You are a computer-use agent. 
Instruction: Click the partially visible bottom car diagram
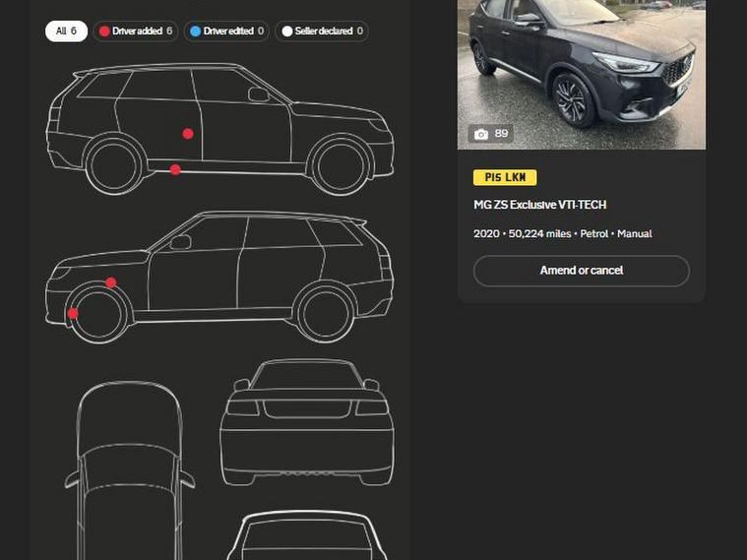point(306,536)
